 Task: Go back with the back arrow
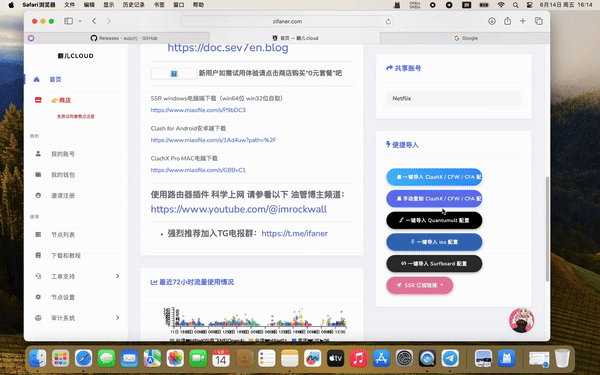94,21
